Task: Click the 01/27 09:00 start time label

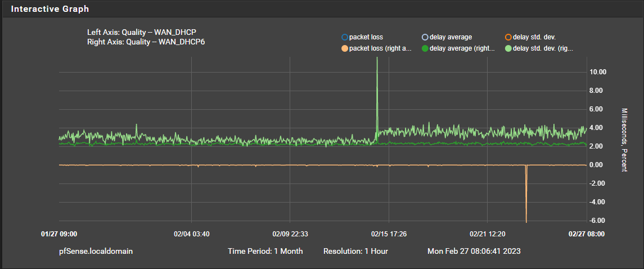Action: 59,234
